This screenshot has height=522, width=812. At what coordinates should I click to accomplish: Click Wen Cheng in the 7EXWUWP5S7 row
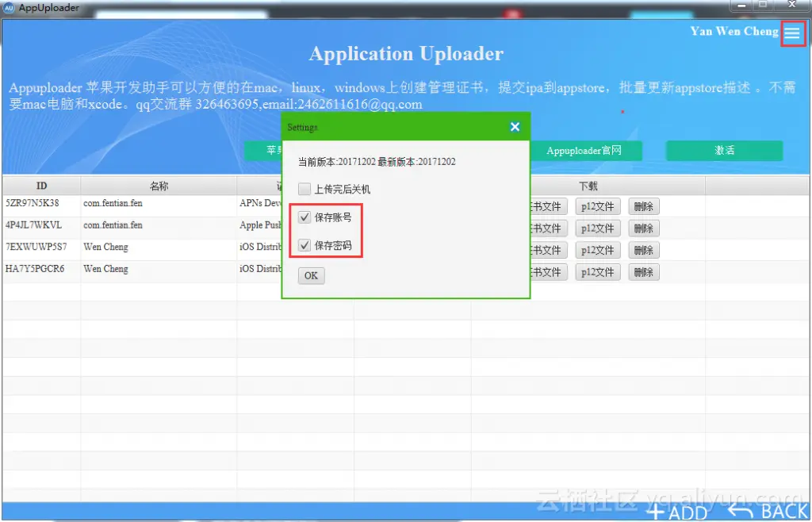pos(105,247)
